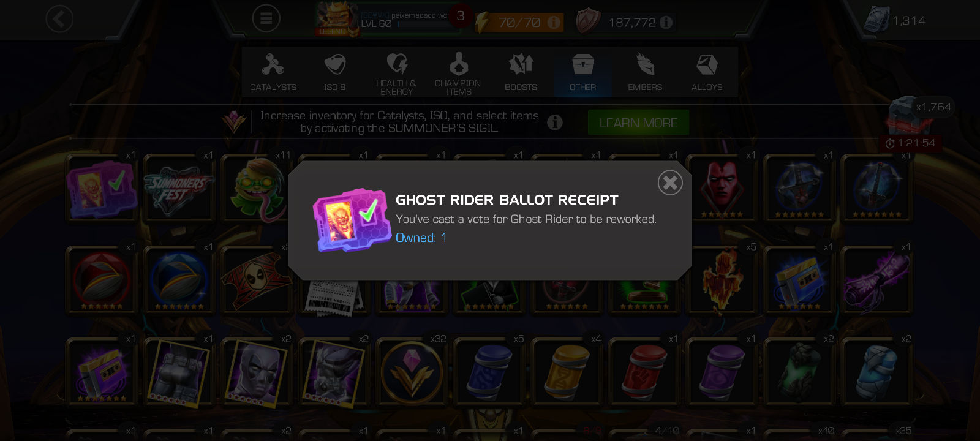Screen dimensions: 980x441
Task: Tap the units counter showing 1,314
Action: (895, 20)
